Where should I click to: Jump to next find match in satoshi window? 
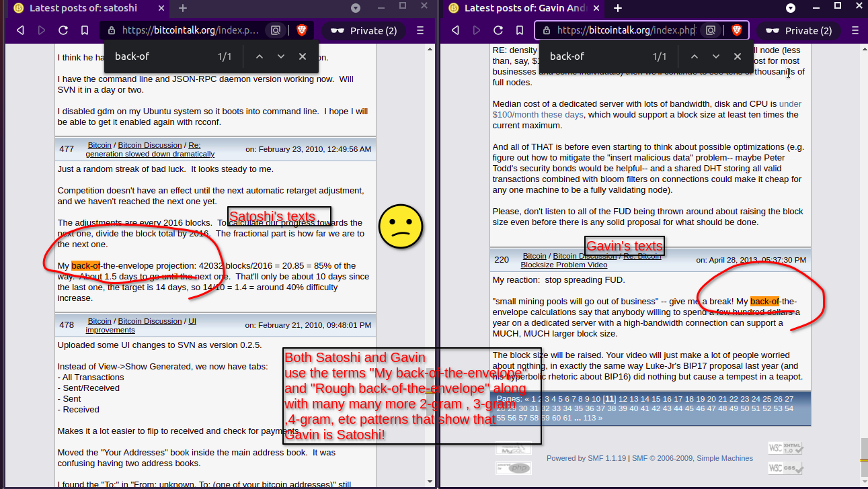[x=281, y=56]
